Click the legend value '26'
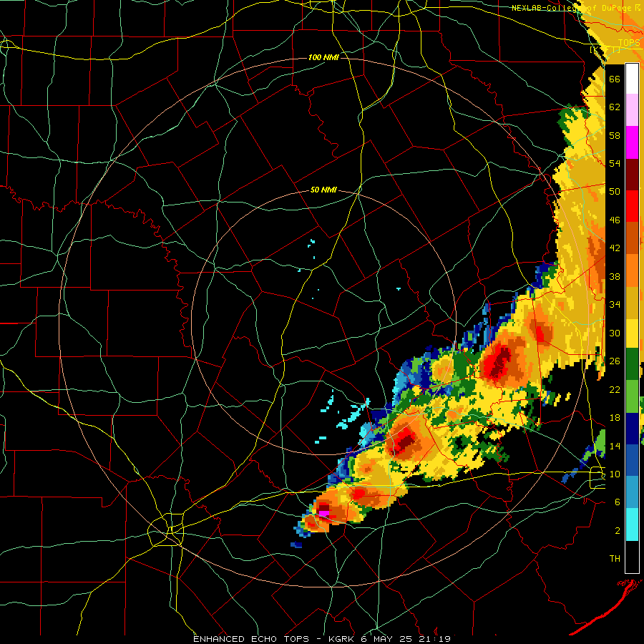Image resolution: width=644 pixels, height=644 pixels. coord(615,361)
